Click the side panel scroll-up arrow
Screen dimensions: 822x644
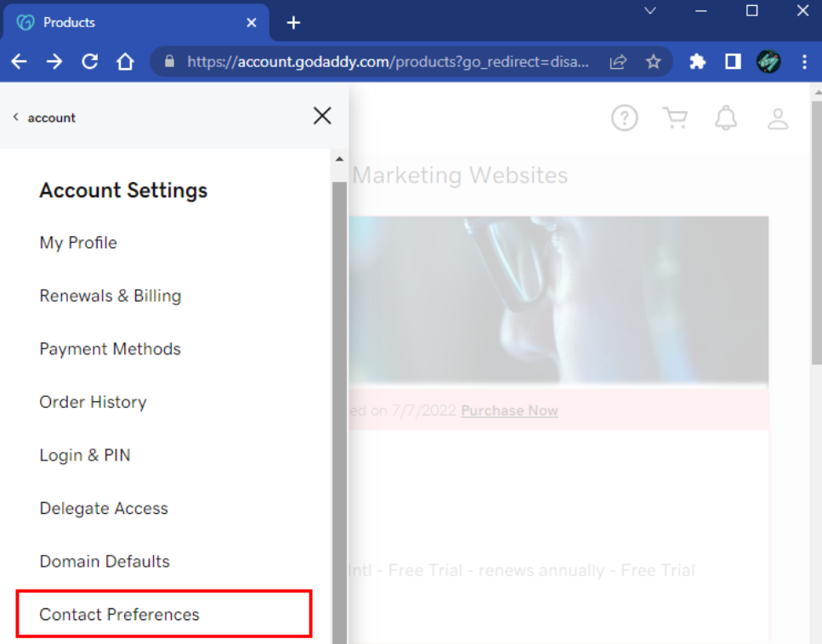340,159
